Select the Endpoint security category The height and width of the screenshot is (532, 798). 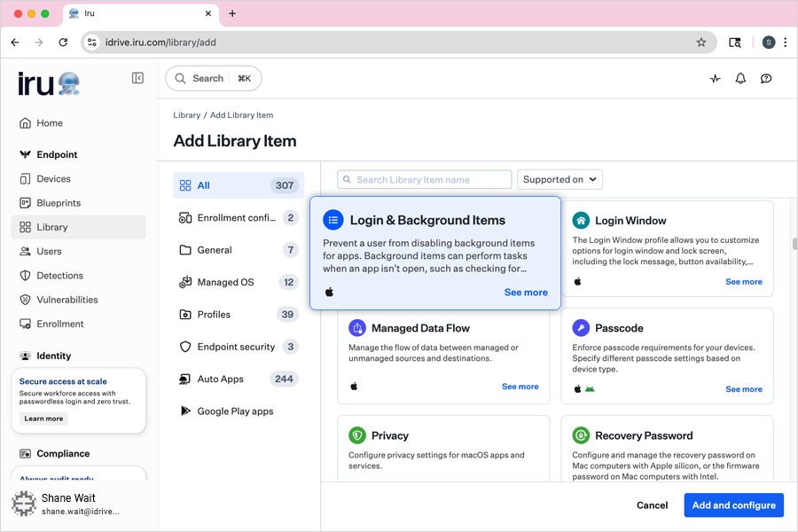235,347
